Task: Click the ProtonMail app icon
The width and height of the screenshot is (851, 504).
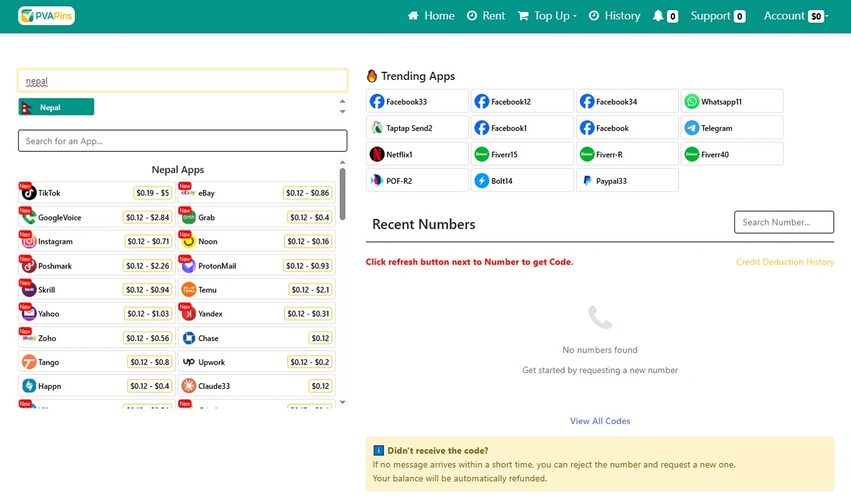Action: pyautogui.click(x=188, y=266)
